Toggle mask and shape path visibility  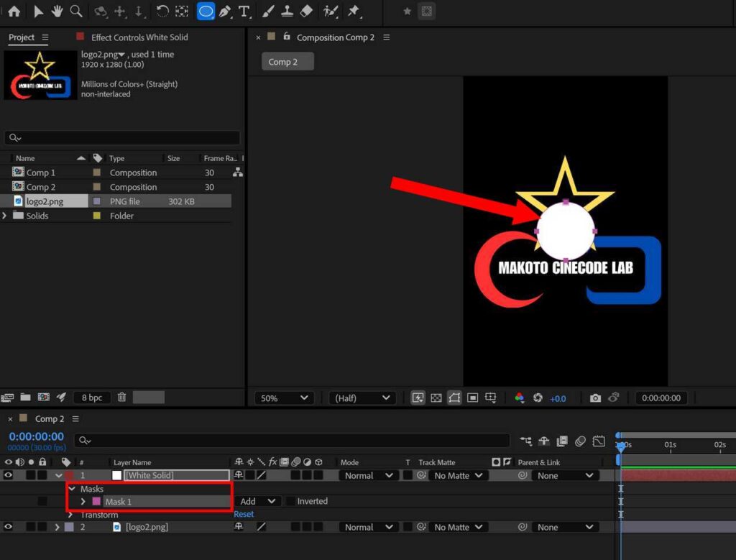tap(454, 398)
